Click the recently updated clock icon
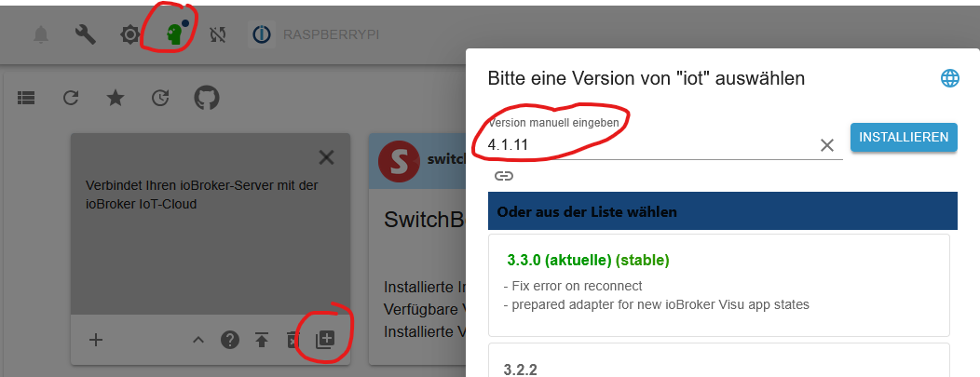 (x=160, y=98)
